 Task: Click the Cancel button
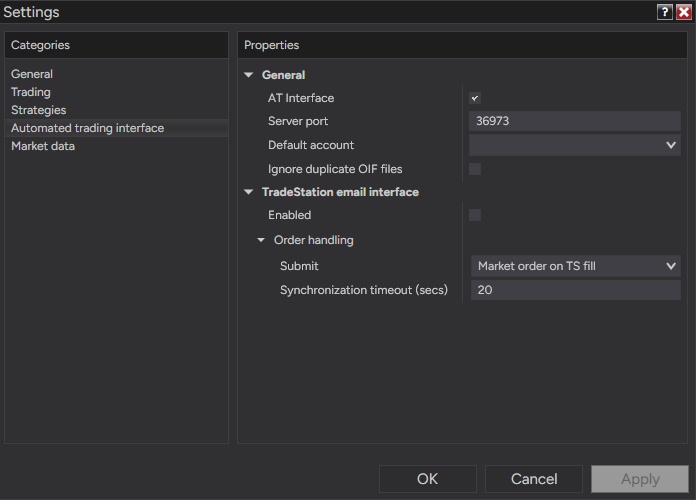[534, 479]
